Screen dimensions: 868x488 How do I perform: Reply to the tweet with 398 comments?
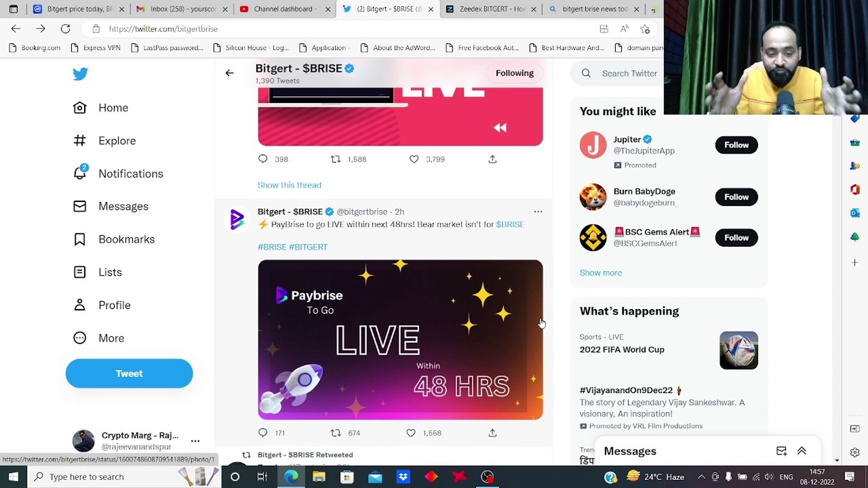(263, 159)
